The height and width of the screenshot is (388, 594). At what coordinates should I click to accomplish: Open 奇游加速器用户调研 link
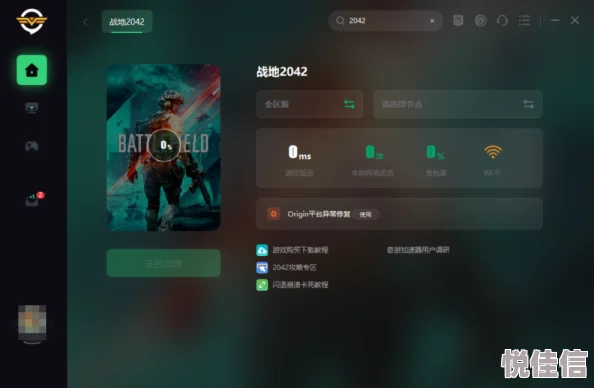click(x=418, y=250)
